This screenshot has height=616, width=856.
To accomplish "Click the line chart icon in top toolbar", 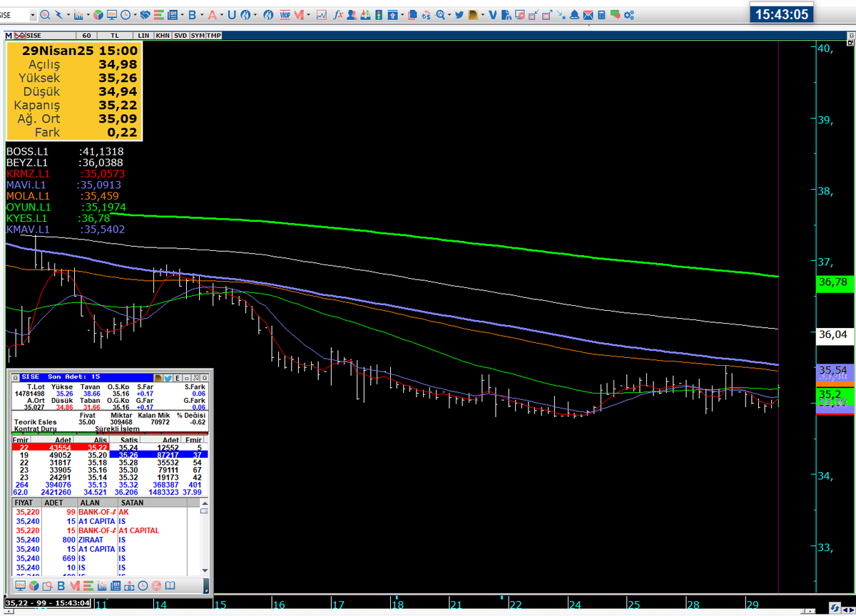I will (x=322, y=14).
